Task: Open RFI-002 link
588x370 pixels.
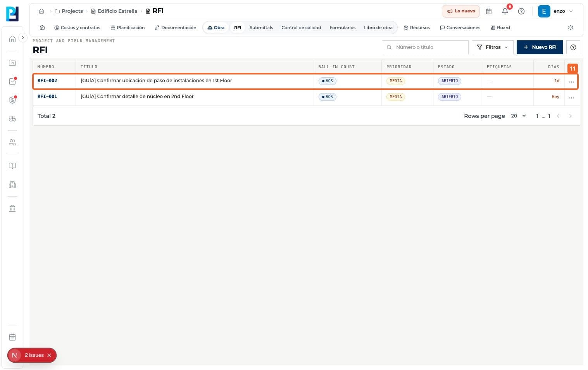Action: pyautogui.click(x=47, y=81)
